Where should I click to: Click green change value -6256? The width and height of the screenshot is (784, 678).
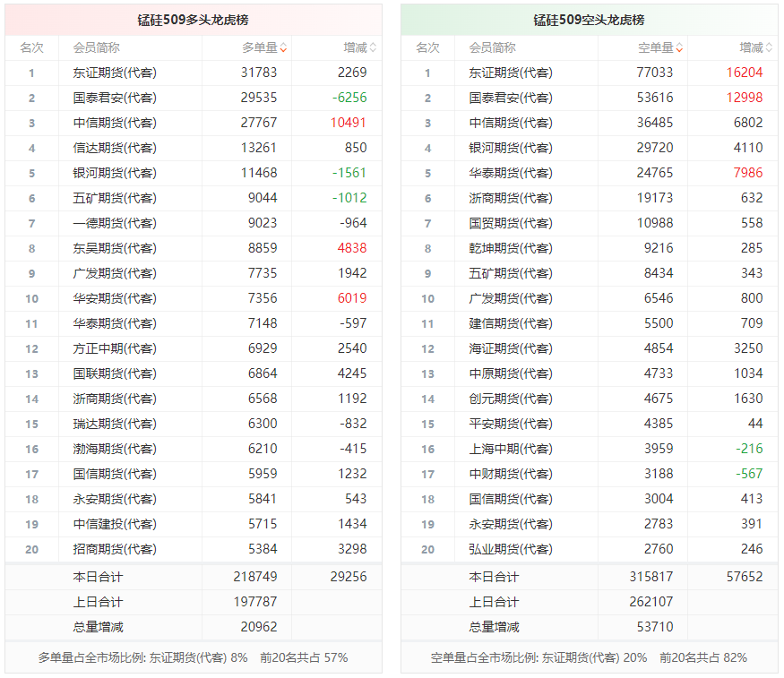click(349, 98)
